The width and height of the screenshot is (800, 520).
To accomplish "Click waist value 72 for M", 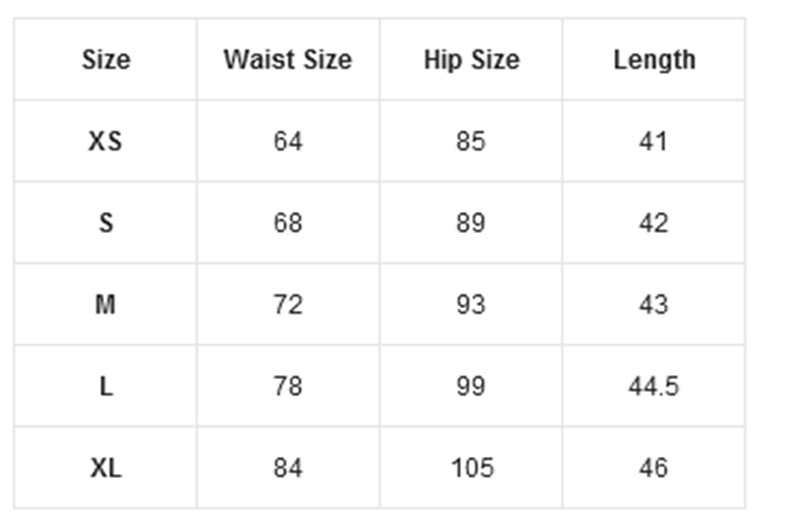I will click(x=287, y=305).
